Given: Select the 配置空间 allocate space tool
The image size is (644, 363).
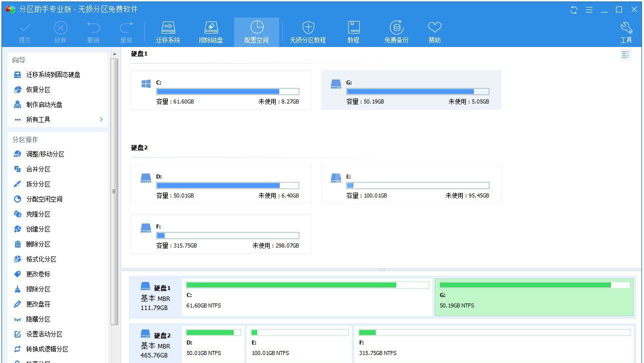Looking at the screenshot, I should click(257, 32).
